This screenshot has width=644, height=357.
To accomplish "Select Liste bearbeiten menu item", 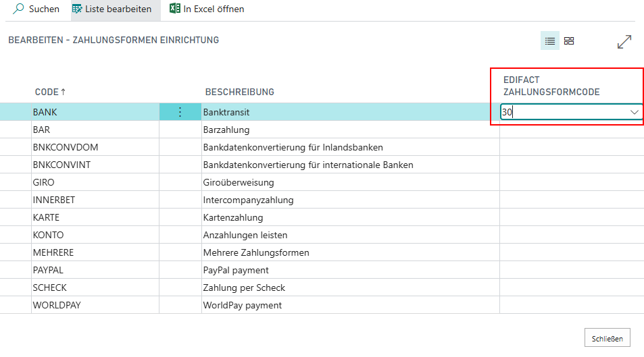I will pyautogui.click(x=118, y=9).
